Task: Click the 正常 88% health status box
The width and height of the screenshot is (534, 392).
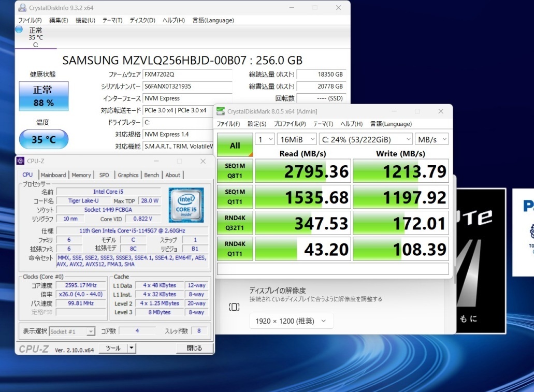Action: click(44, 96)
